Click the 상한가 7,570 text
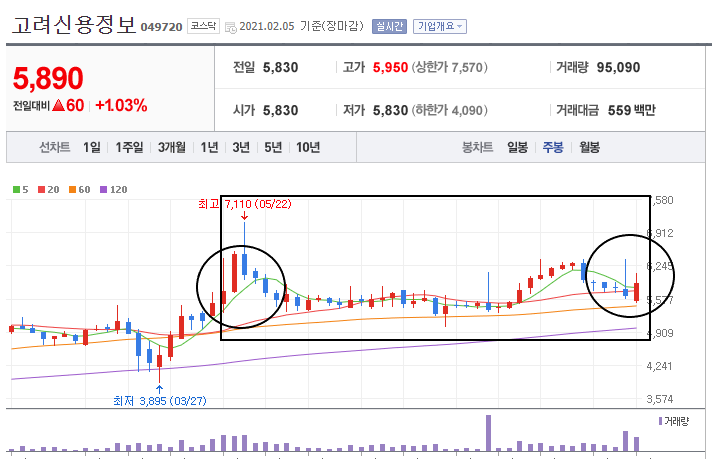Image resolution: width=712 pixels, height=459 pixels. tap(450, 67)
